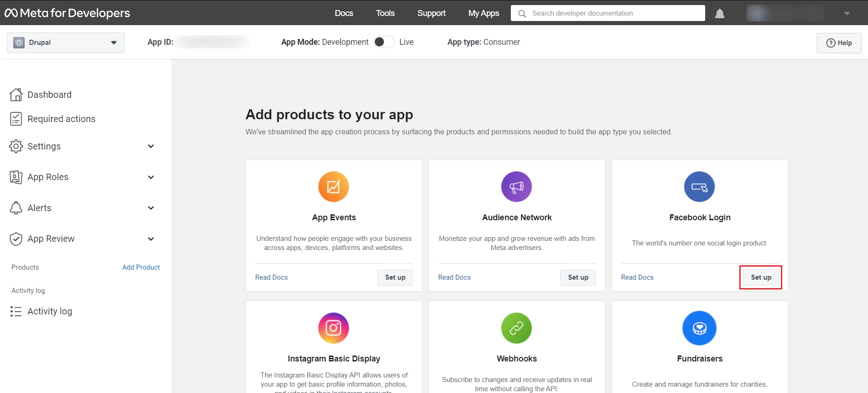Open the Drupal app selector dropdown
The image size is (868, 393).
coord(66,42)
